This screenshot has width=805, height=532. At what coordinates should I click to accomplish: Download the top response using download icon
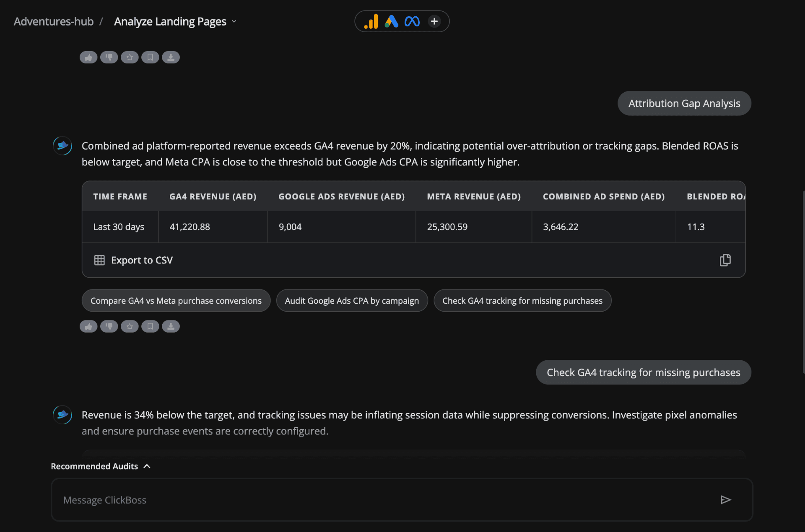click(x=171, y=57)
